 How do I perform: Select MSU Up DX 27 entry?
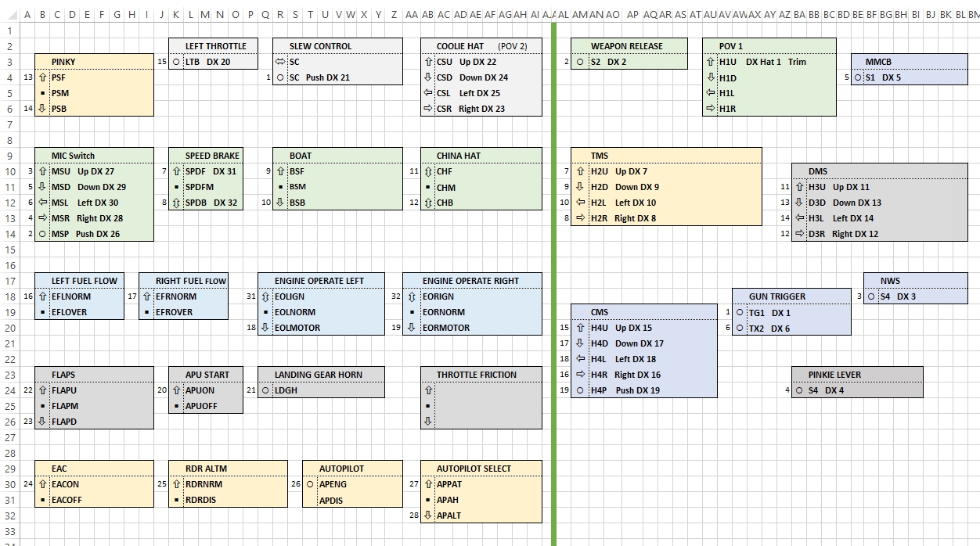tap(101, 171)
